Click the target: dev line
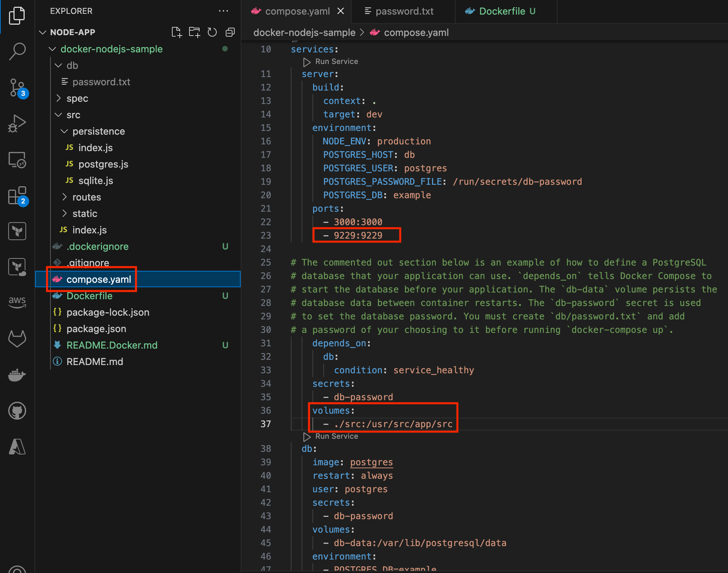The width and height of the screenshot is (728, 573). (x=353, y=114)
